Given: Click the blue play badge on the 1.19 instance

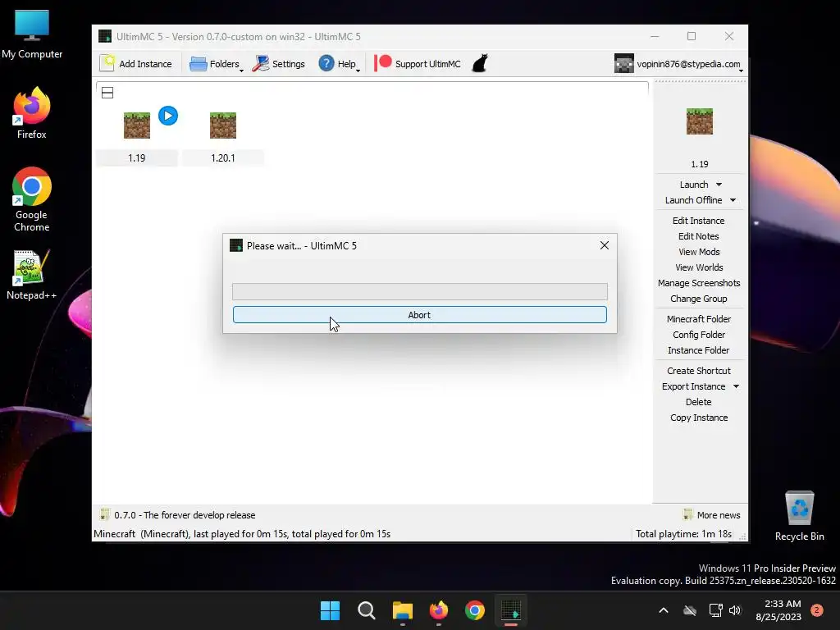Looking at the screenshot, I should 167,116.
